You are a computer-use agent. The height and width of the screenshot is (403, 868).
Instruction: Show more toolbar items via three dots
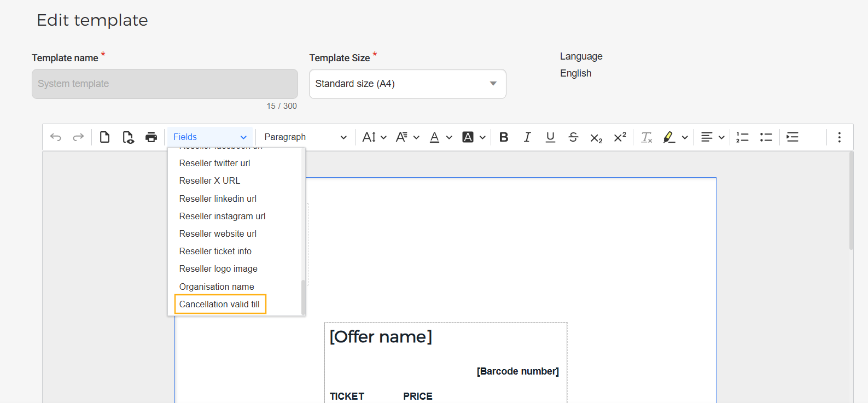pos(839,137)
